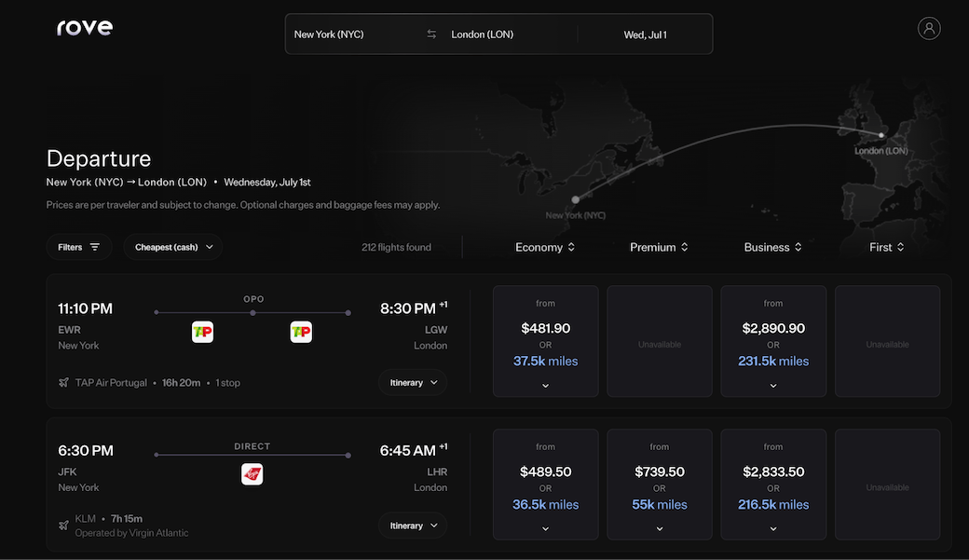Image resolution: width=969 pixels, height=560 pixels.
Task: Sort by First column
Action: (886, 247)
